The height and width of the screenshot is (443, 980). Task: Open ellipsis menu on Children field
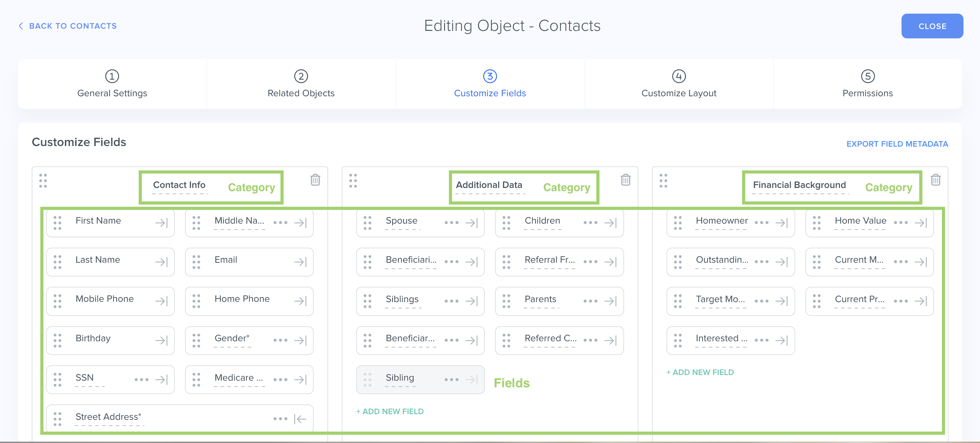tap(590, 223)
